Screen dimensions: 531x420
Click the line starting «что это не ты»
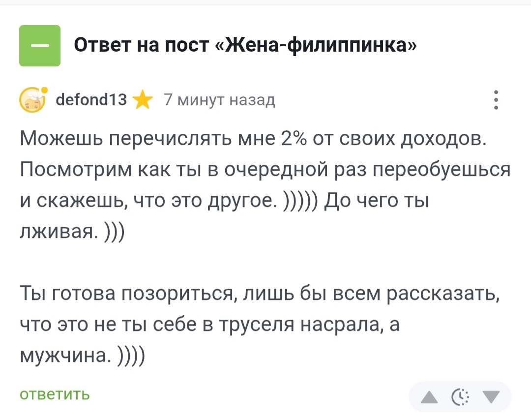[209, 325]
